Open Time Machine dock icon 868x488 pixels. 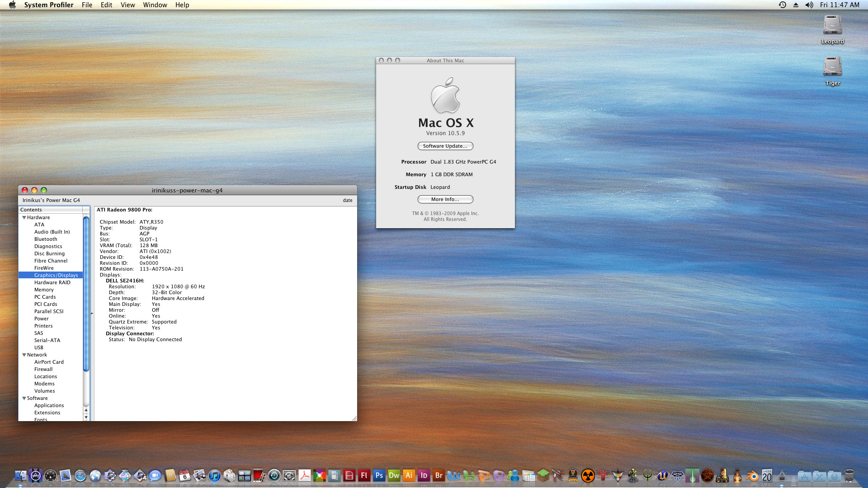[x=274, y=475]
